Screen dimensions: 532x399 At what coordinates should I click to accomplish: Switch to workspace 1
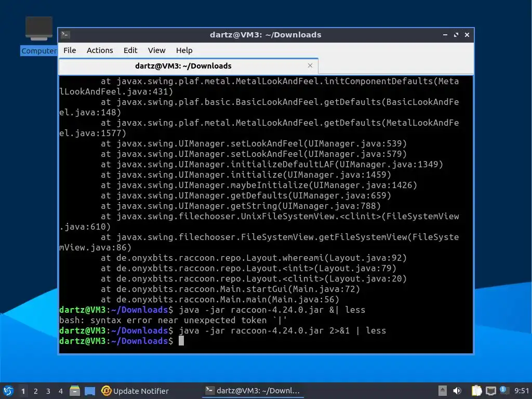pos(23,391)
